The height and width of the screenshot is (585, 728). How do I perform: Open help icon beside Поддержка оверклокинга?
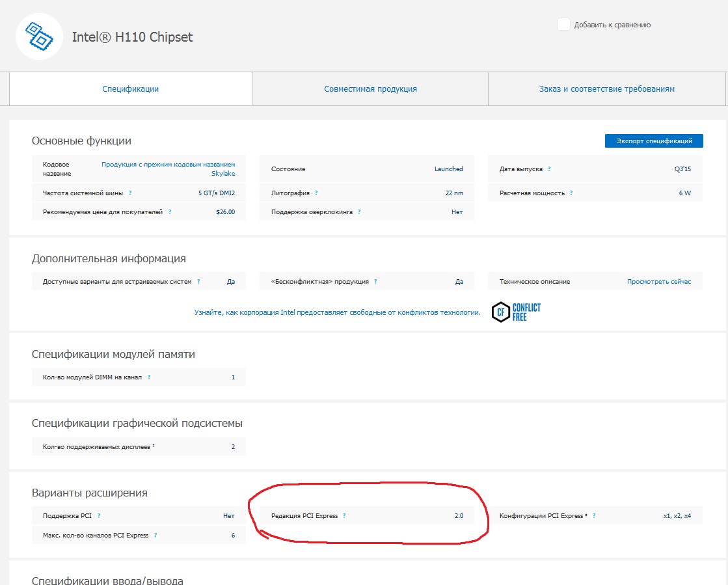pyautogui.click(x=359, y=211)
